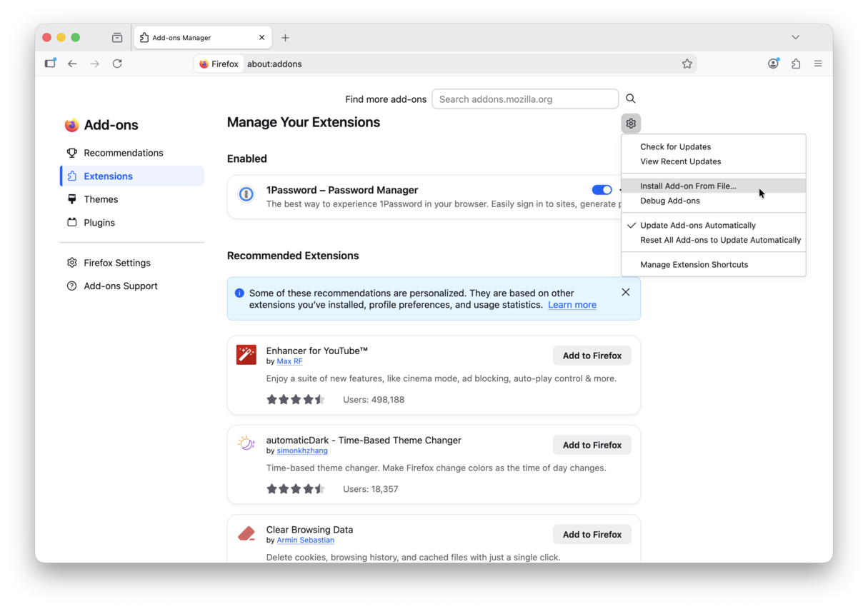Choose Check for Updates
The height and width of the screenshot is (609, 868).
714,146
